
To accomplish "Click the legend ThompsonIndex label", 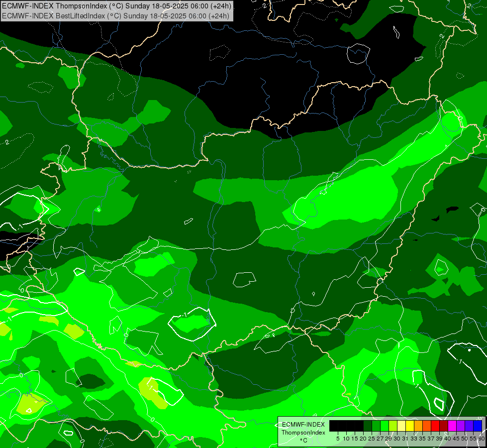I will [x=303, y=433].
